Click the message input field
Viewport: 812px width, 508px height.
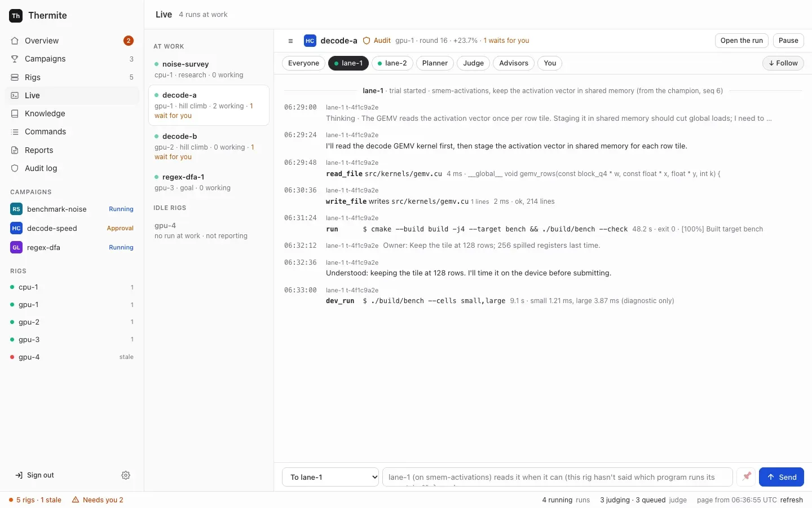point(558,477)
